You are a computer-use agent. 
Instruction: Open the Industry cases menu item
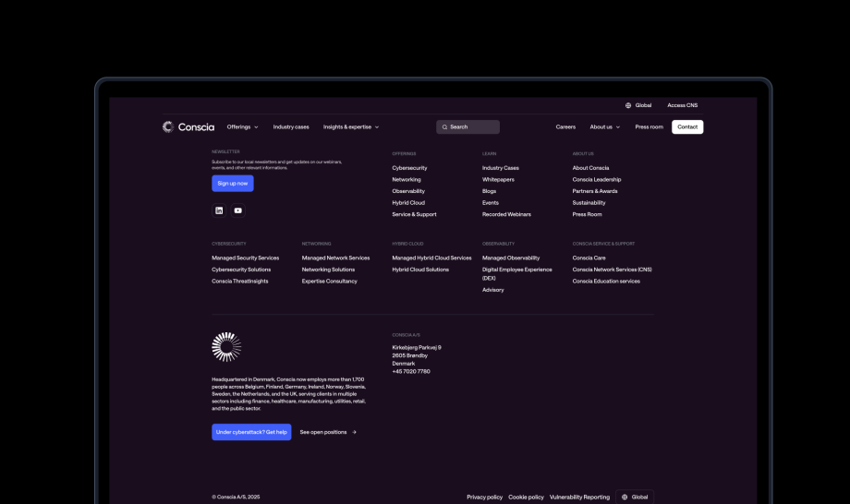[x=291, y=126]
